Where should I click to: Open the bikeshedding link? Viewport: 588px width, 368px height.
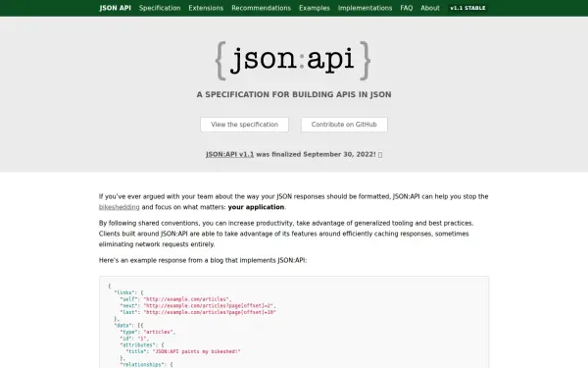[x=120, y=207]
